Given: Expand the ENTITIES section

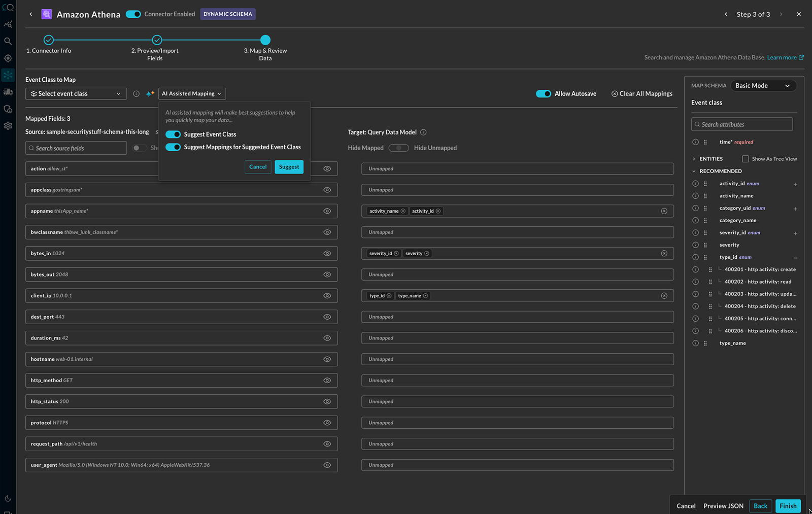Looking at the screenshot, I should coord(694,159).
